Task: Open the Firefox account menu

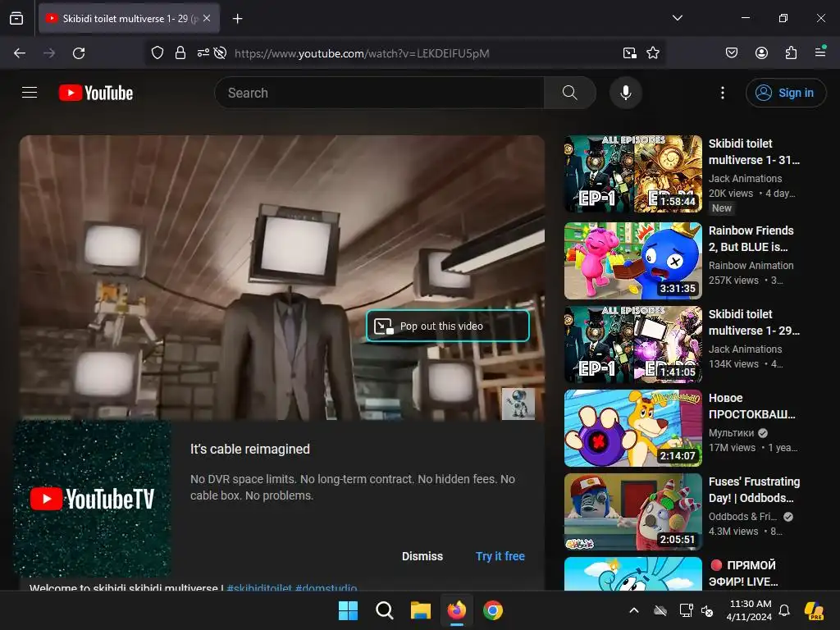Action: [761, 53]
